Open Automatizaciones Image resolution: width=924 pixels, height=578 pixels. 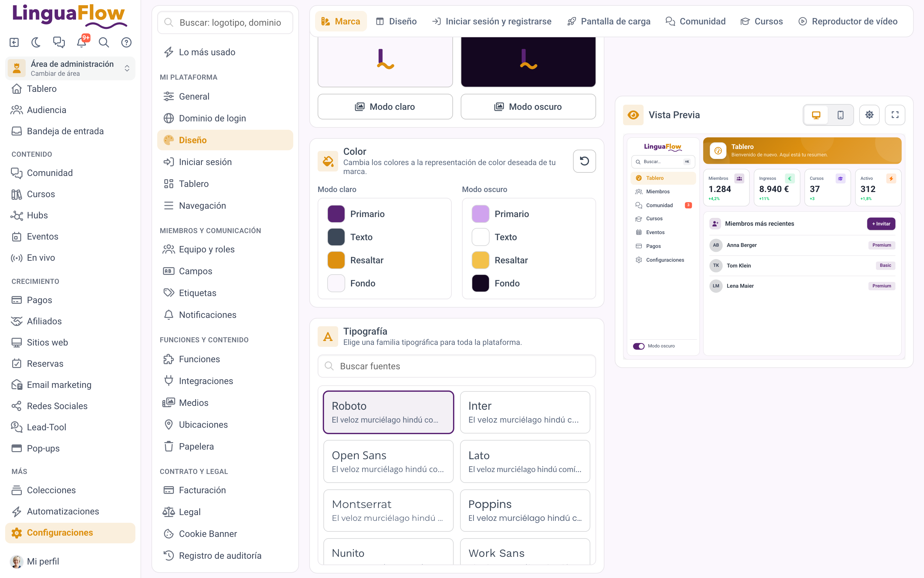click(x=70, y=512)
